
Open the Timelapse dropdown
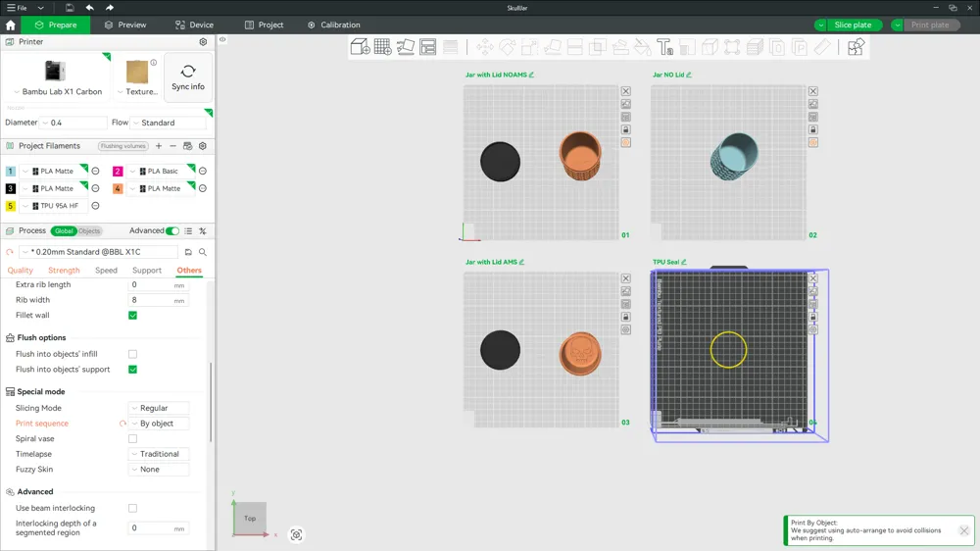click(x=159, y=454)
